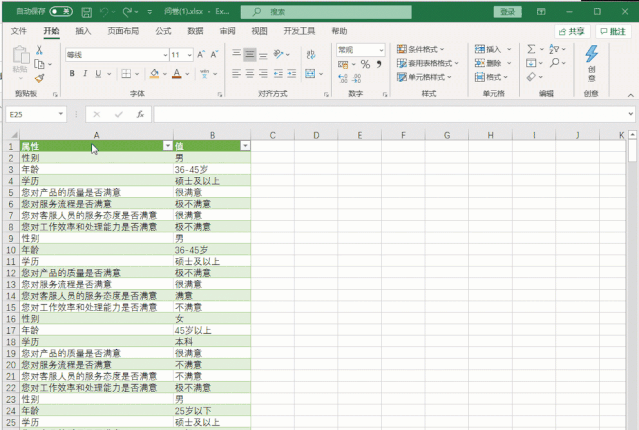Viewport: 639px width, 430px height.
Task: Open the Conditional Formatting menu
Action: [x=421, y=49]
